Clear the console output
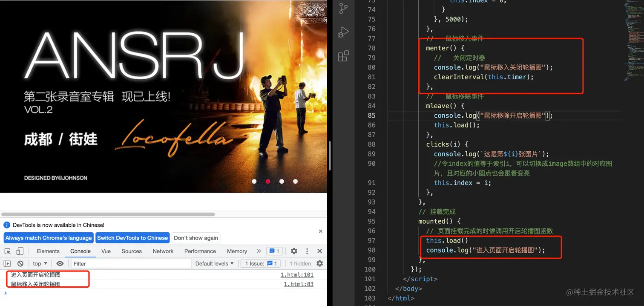The image size is (644, 306). click(20, 263)
